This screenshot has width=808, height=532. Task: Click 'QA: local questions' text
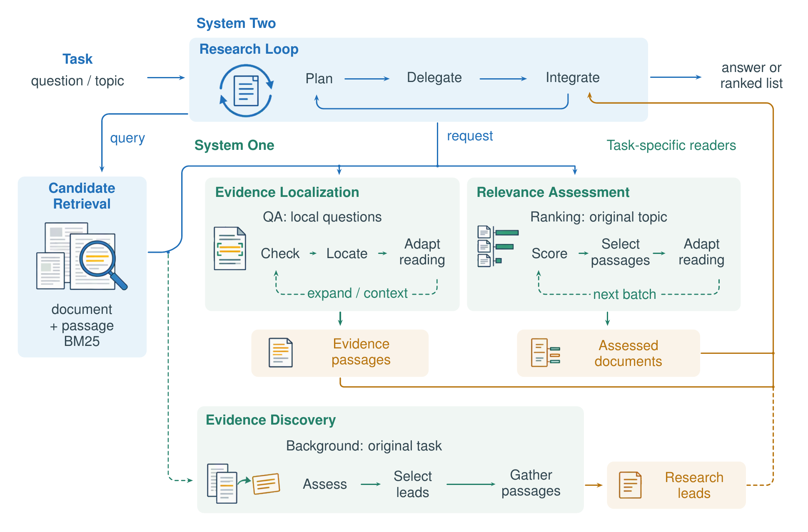(x=322, y=217)
